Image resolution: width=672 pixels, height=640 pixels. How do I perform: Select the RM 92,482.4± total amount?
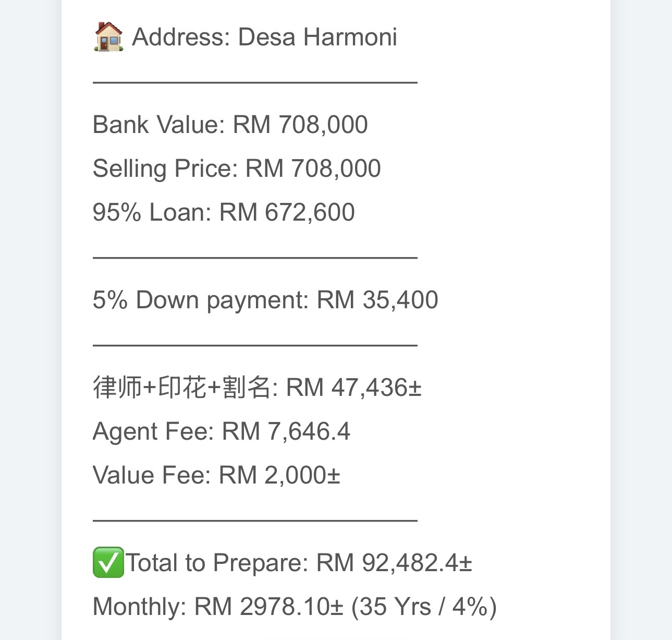[x=394, y=563]
